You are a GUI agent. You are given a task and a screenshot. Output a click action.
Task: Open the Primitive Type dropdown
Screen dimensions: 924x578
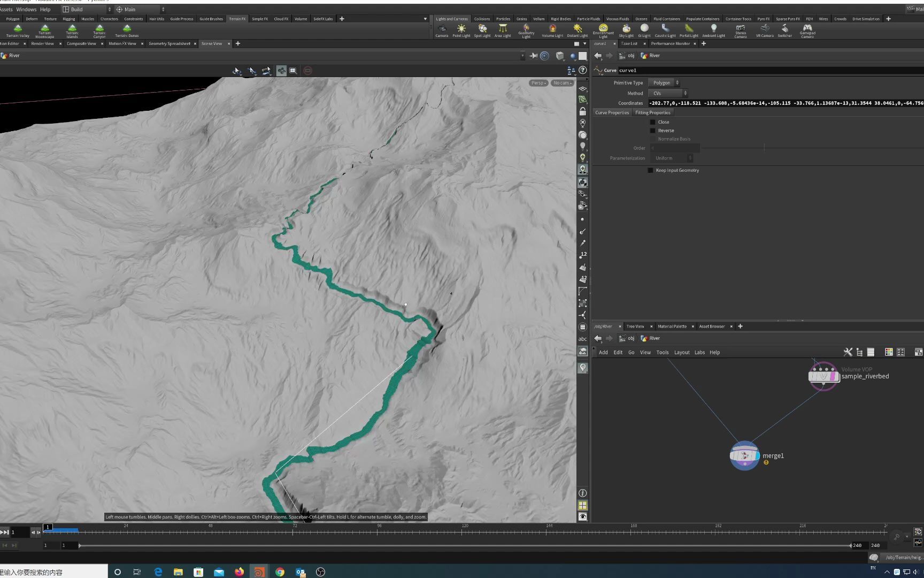pos(664,83)
